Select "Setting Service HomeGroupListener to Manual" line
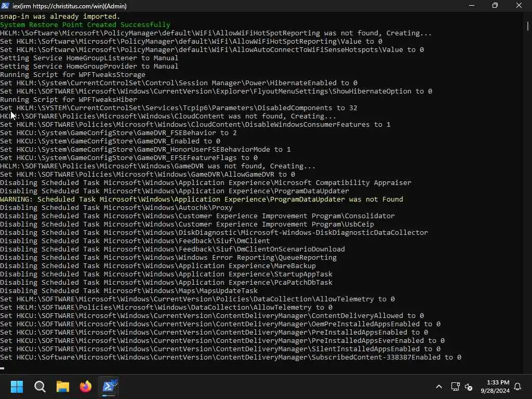Screen dimensions: 532x399 tap(89, 58)
